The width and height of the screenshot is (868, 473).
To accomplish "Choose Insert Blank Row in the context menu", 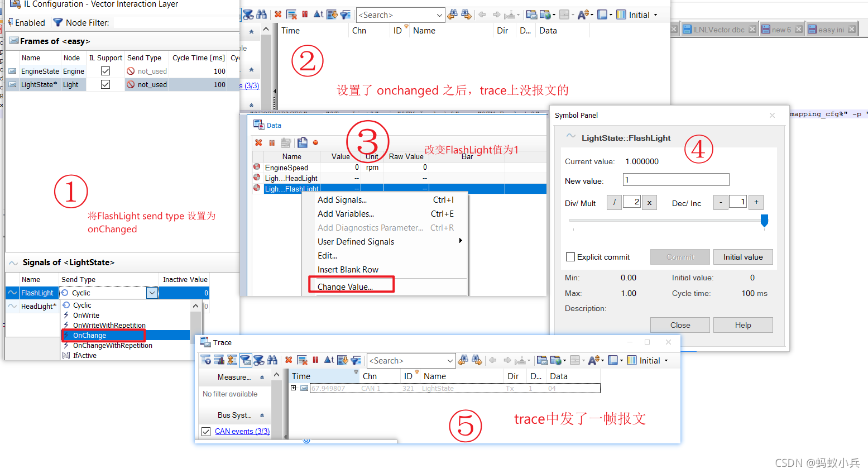I will click(385, 270).
